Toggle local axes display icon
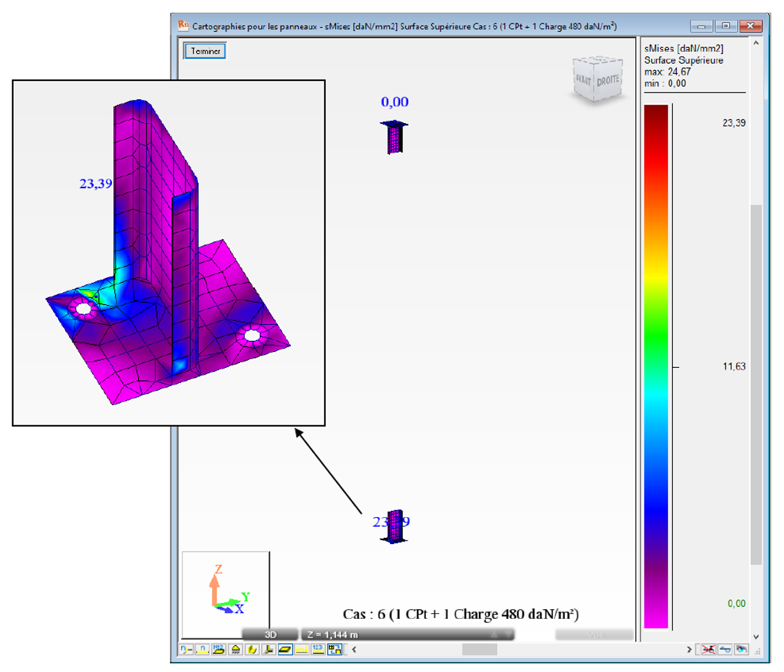784x672 pixels. (x=268, y=649)
